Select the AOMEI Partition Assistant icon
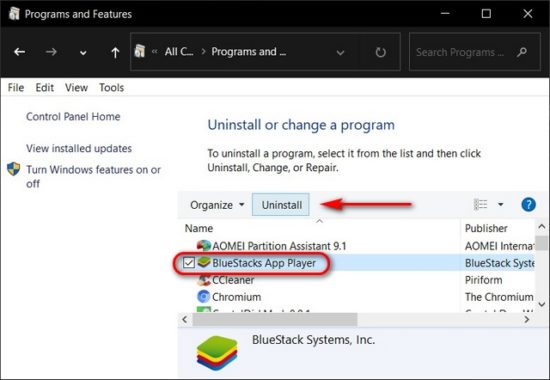Image resolution: width=550 pixels, height=380 pixels. point(203,246)
